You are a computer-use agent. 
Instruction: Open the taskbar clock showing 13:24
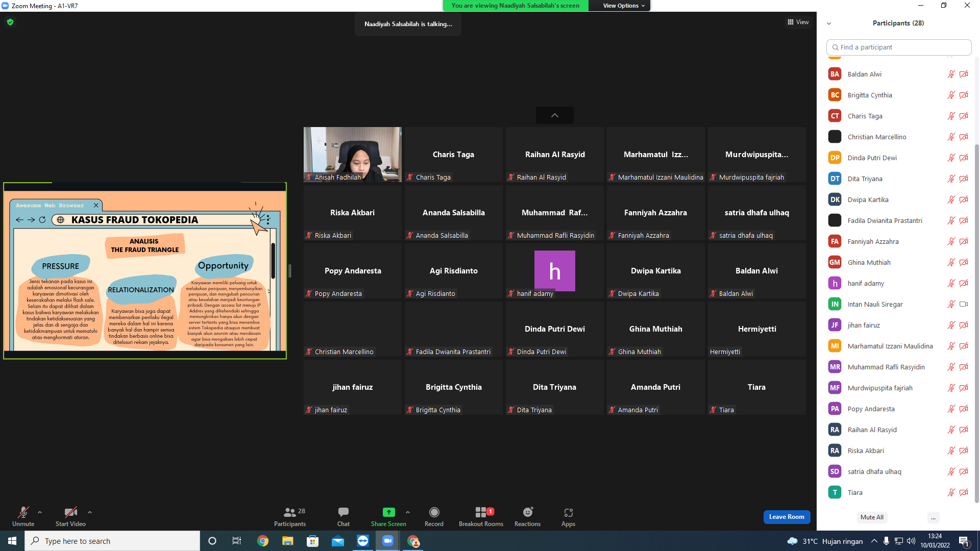[935, 541]
